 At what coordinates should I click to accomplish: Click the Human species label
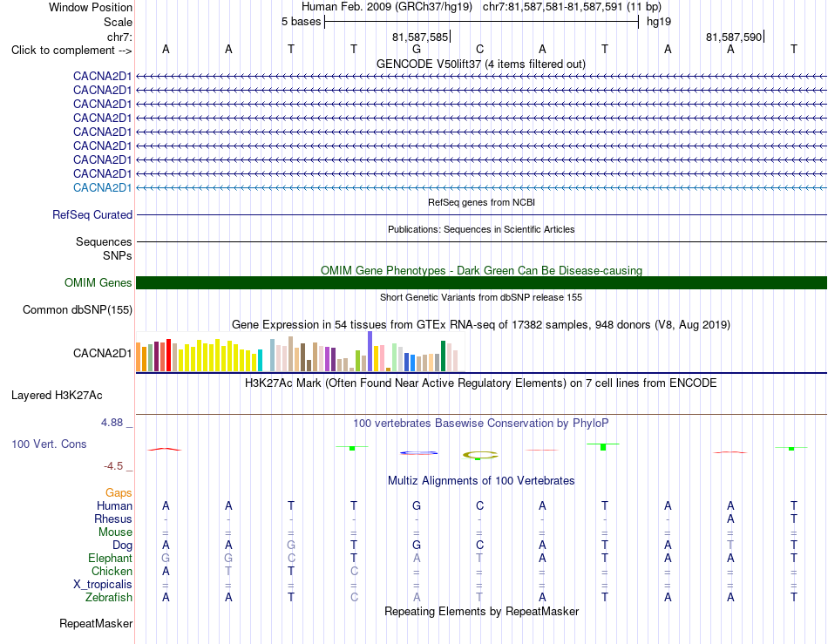(x=114, y=505)
